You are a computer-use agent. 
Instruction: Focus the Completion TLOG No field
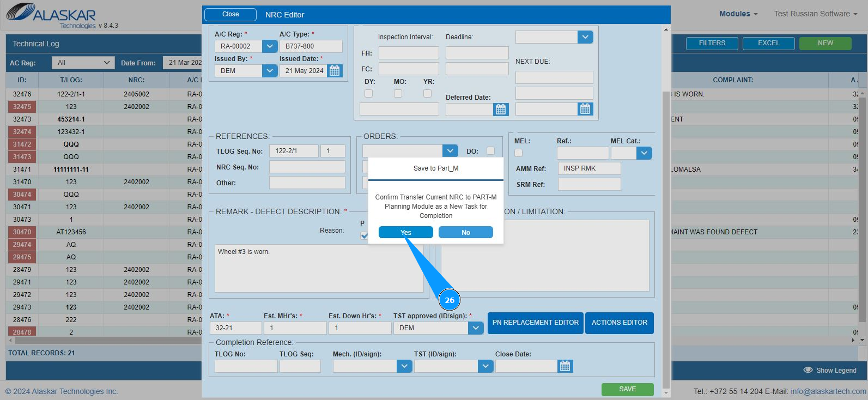pyautogui.click(x=246, y=366)
